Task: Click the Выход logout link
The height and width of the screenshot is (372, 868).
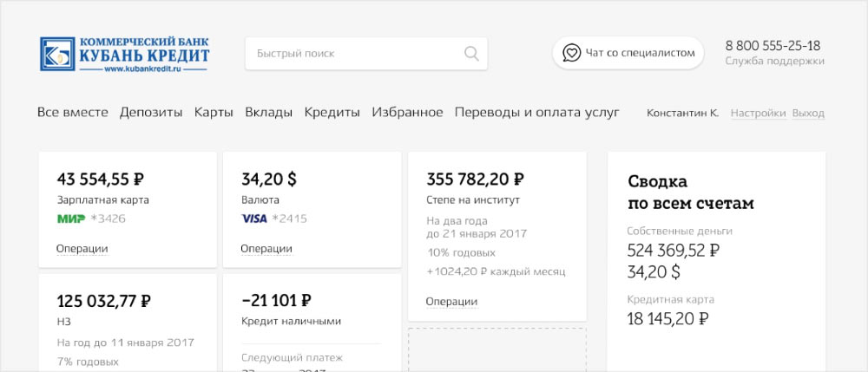Action: [x=808, y=114]
